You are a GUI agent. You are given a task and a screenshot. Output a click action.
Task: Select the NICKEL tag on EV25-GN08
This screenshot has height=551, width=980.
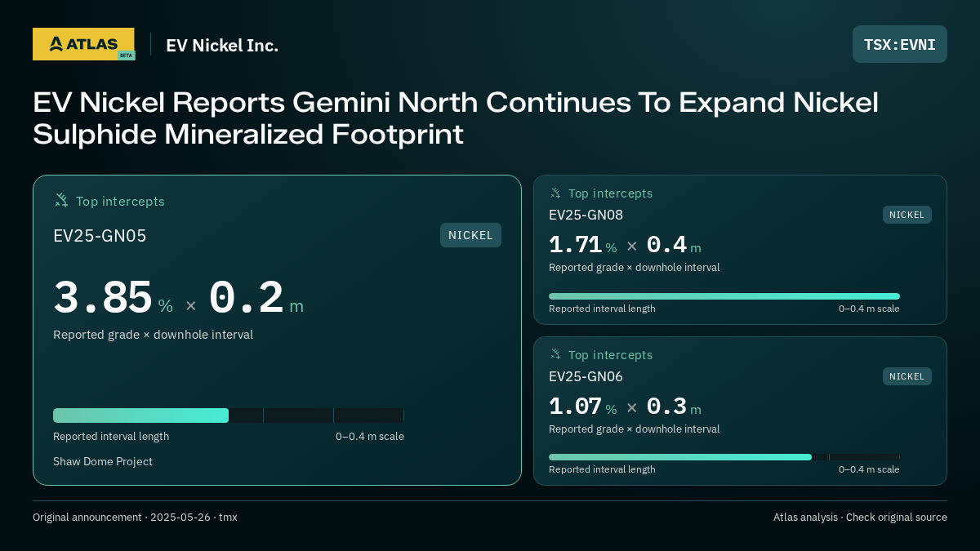pos(907,215)
